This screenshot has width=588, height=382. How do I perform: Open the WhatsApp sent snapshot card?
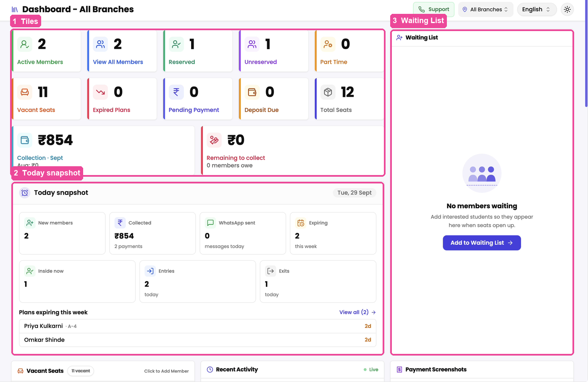point(243,233)
